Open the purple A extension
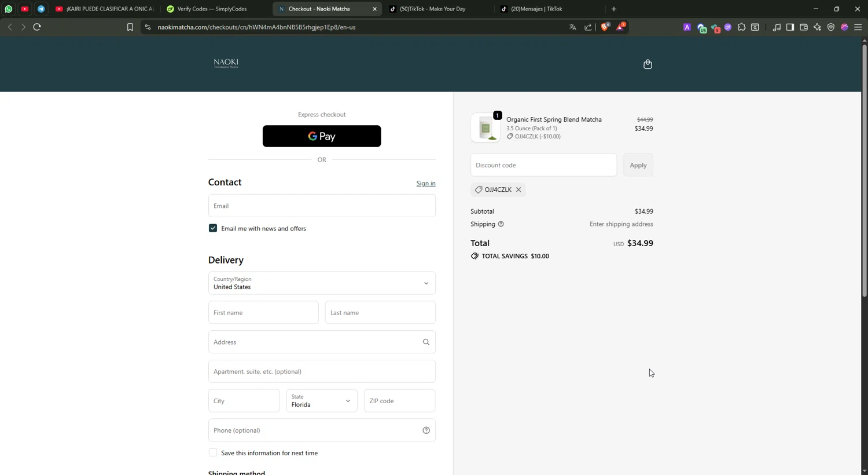 [687, 27]
